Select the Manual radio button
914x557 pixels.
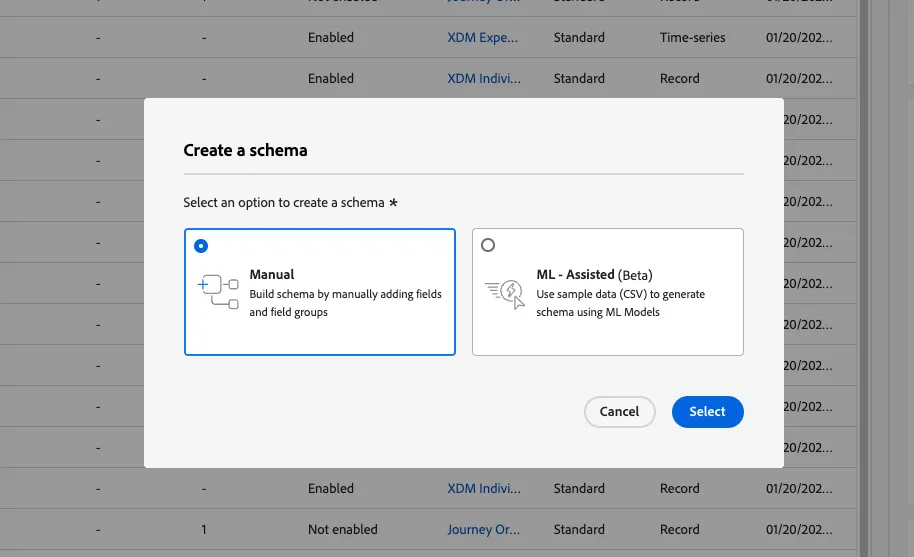[201, 246]
